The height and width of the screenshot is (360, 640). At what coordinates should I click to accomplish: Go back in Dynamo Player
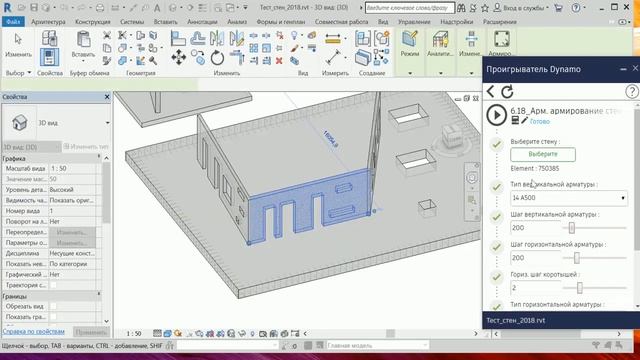pyautogui.click(x=491, y=91)
